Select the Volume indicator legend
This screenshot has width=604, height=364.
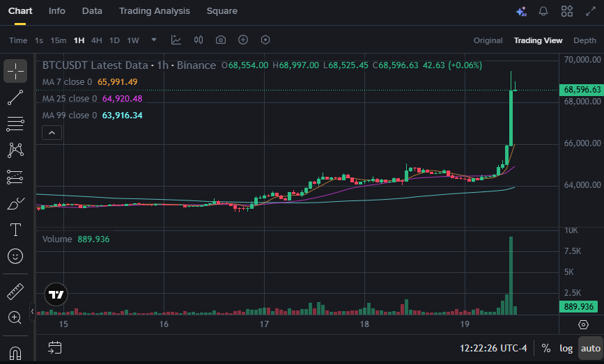click(76, 239)
